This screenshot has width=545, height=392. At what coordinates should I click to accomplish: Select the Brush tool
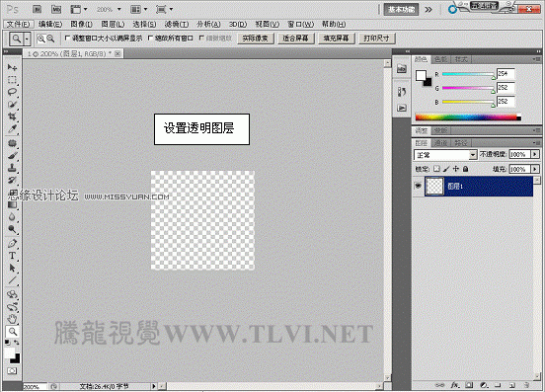(x=12, y=155)
